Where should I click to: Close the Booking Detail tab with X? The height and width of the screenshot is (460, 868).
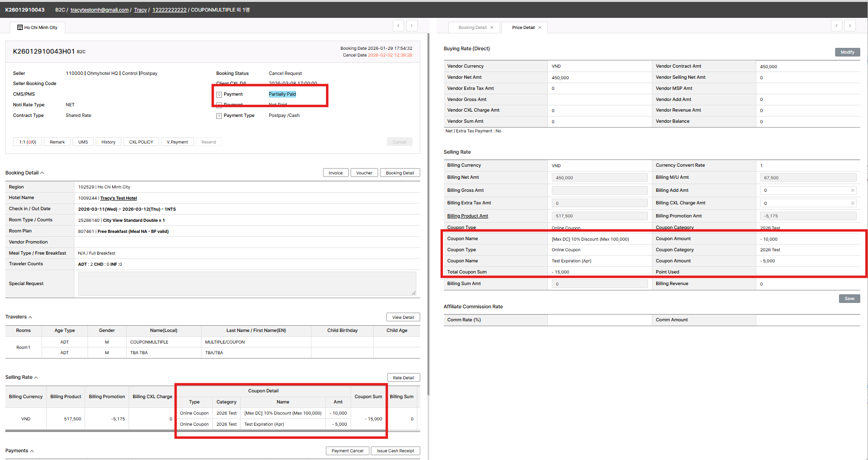click(x=492, y=28)
